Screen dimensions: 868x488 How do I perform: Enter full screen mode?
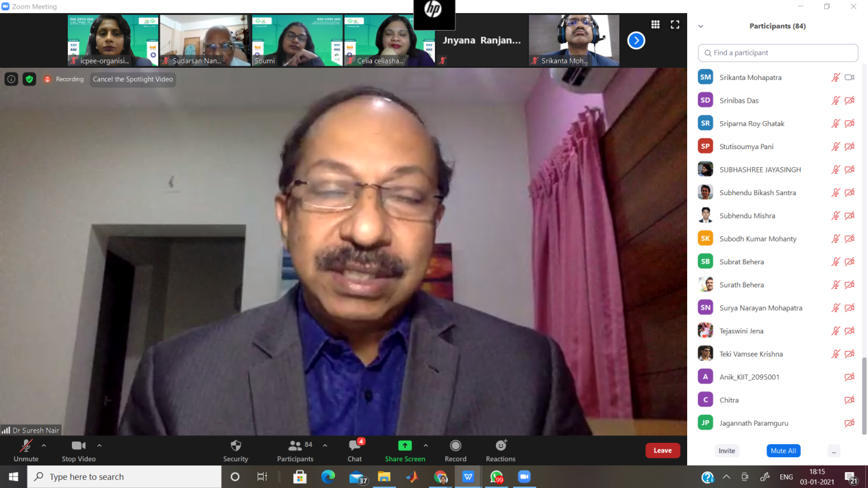(675, 25)
